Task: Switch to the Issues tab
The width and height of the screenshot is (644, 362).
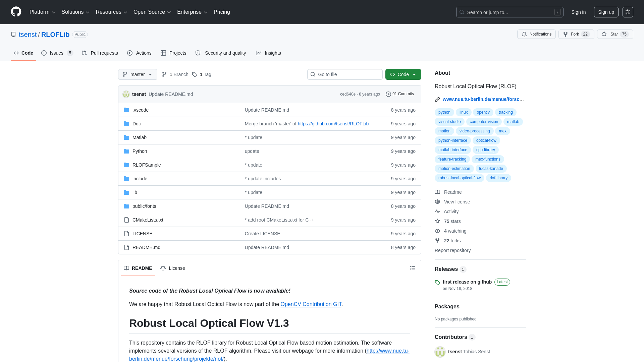Action: (x=57, y=53)
